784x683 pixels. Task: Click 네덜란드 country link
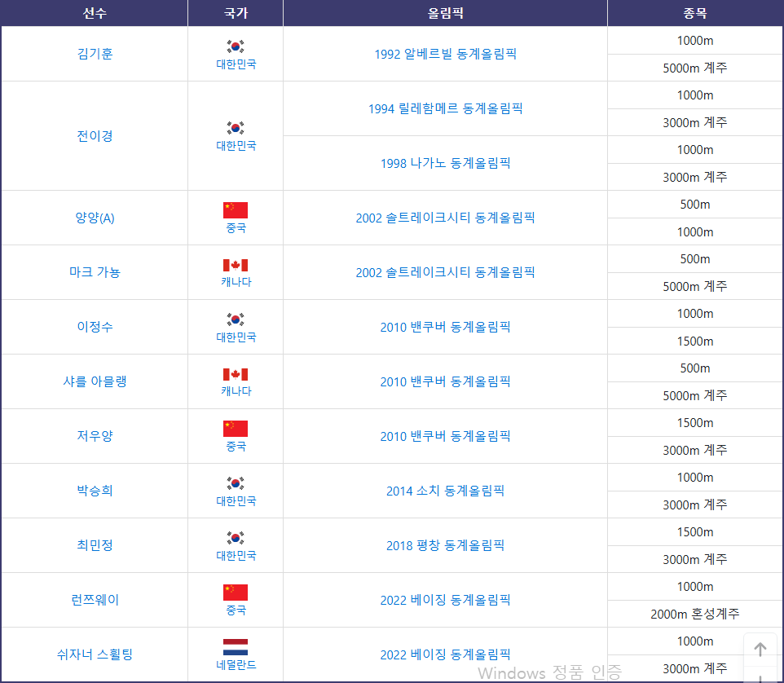tap(236, 664)
